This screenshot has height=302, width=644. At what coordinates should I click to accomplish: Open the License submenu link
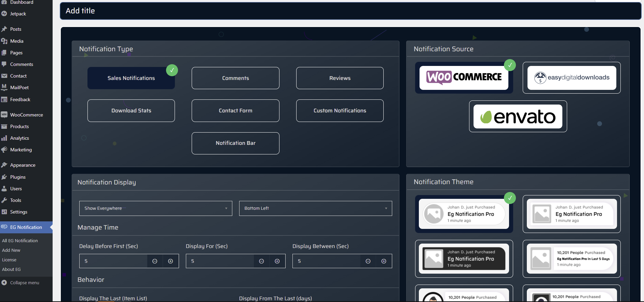point(9,260)
